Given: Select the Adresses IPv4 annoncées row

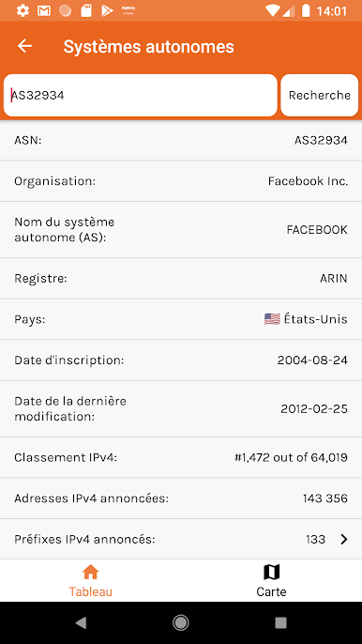Looking at the screenshot, I should (x=181, y=498).
